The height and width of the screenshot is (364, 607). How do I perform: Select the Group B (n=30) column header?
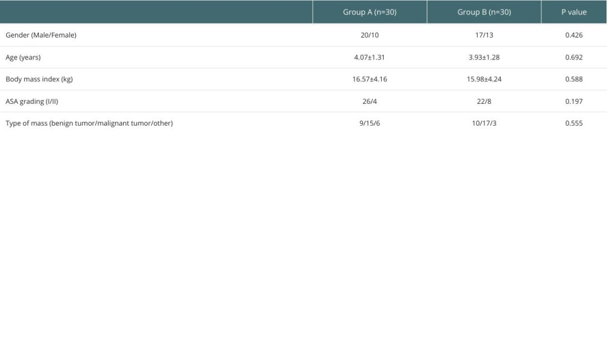[x=484, y=12]
